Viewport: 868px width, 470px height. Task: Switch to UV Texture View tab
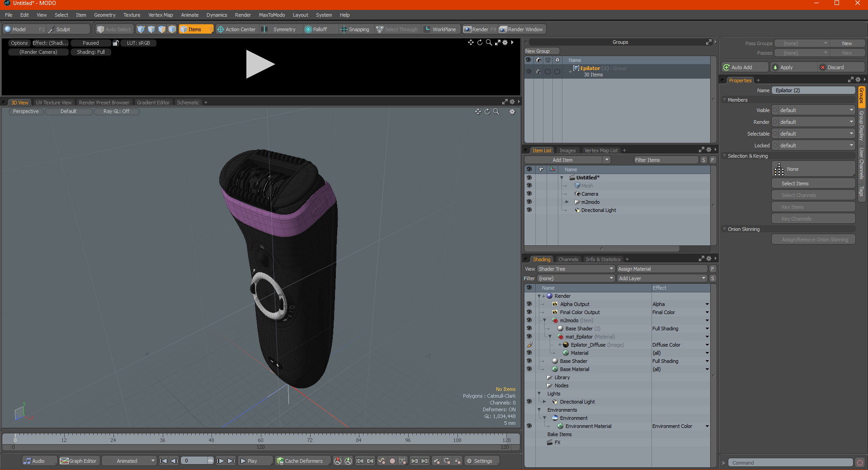tap(54, 103)
